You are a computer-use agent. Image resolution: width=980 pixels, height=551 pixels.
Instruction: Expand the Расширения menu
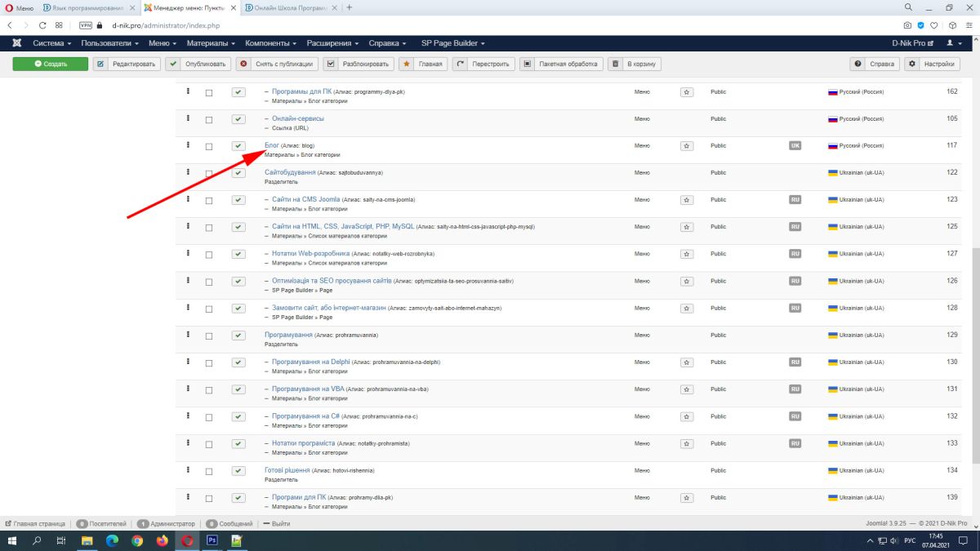[332, 42]
